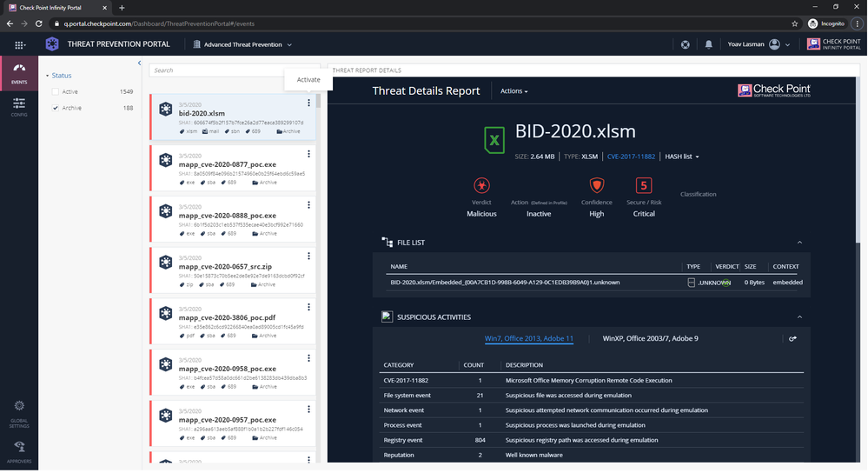Viewport: 868px width, 473px height.
Task: Expand the Yoav Lasman account menu arrow
Action: point(788,45)
